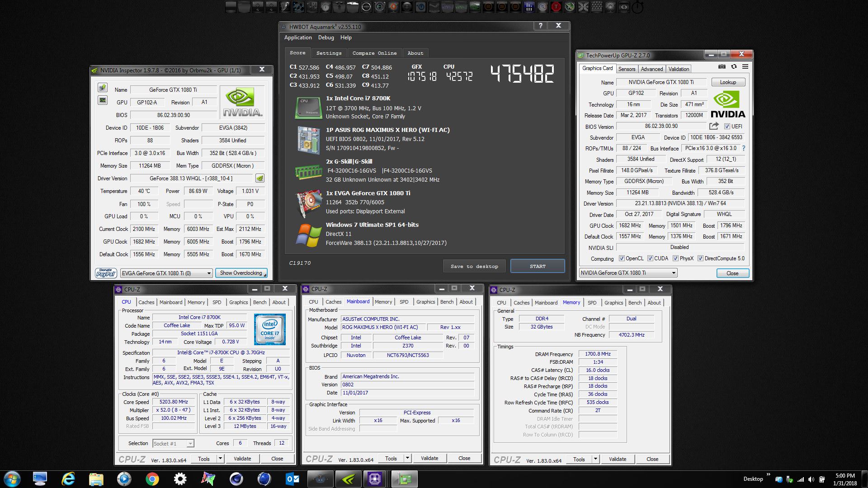Switch to the Compare Online tab in Aquamark
This screenshot has height=488, width=868.
coord(374,53)
